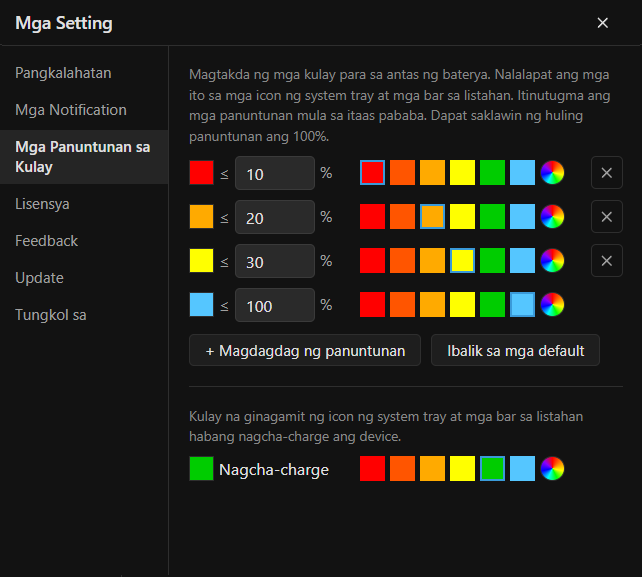Pick dark orange swatch for Nagcha-charge color
Screen dimensions: 642x577
[x=402, y=468]
